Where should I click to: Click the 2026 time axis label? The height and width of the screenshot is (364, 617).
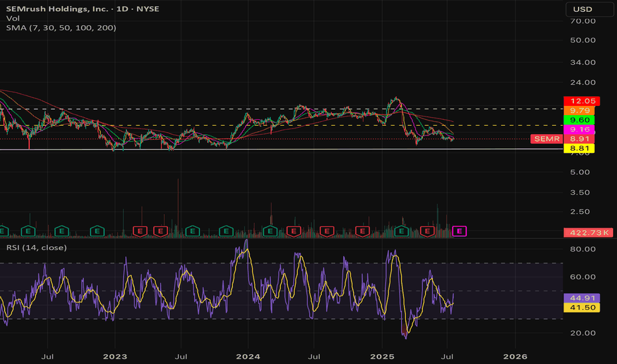click(x=515, y=357)
